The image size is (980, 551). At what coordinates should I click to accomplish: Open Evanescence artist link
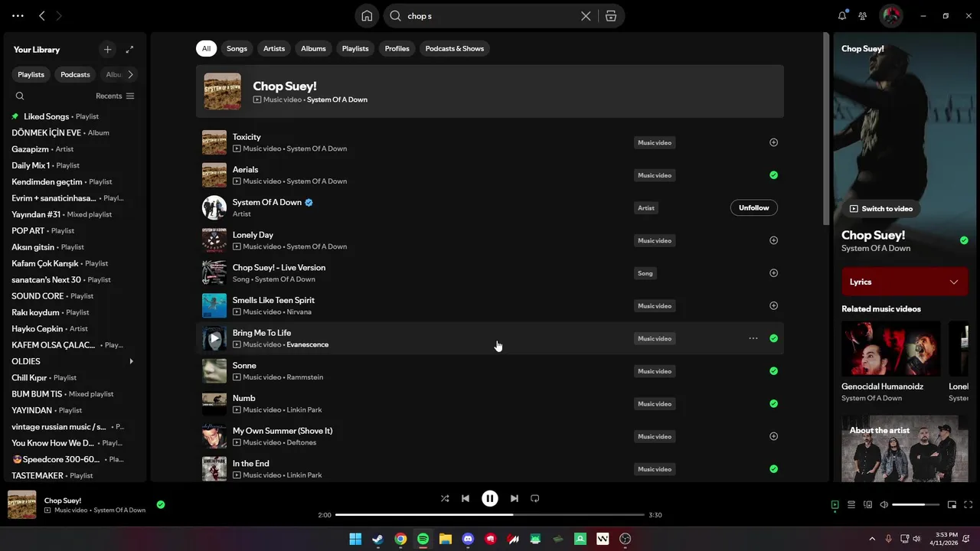[307, 345]
